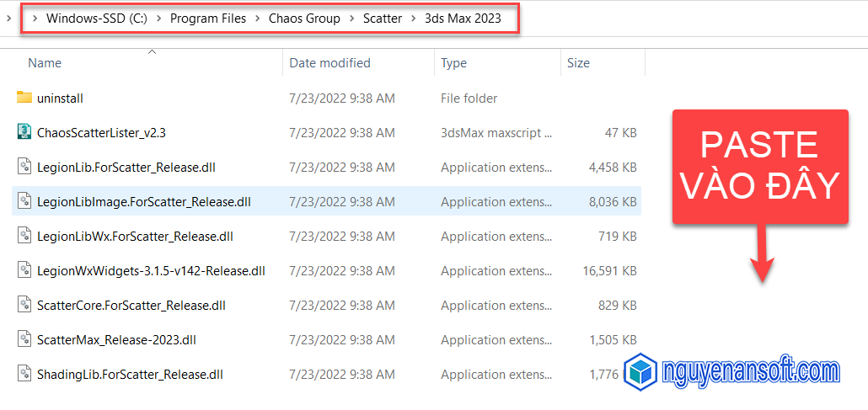Select ScatterCore.ForScatter_Release.dll file name
The height and width of the screenshot is (410, 868).
coord(131,306)
